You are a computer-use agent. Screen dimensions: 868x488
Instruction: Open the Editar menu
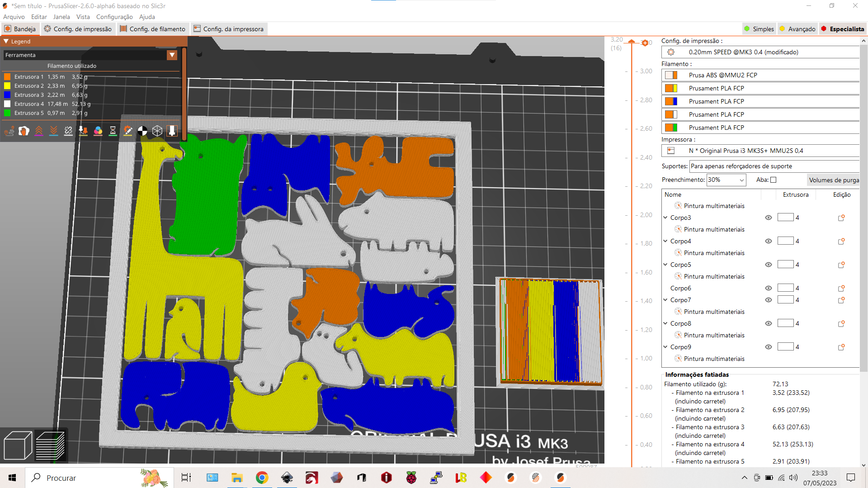[x=39, y=17]
